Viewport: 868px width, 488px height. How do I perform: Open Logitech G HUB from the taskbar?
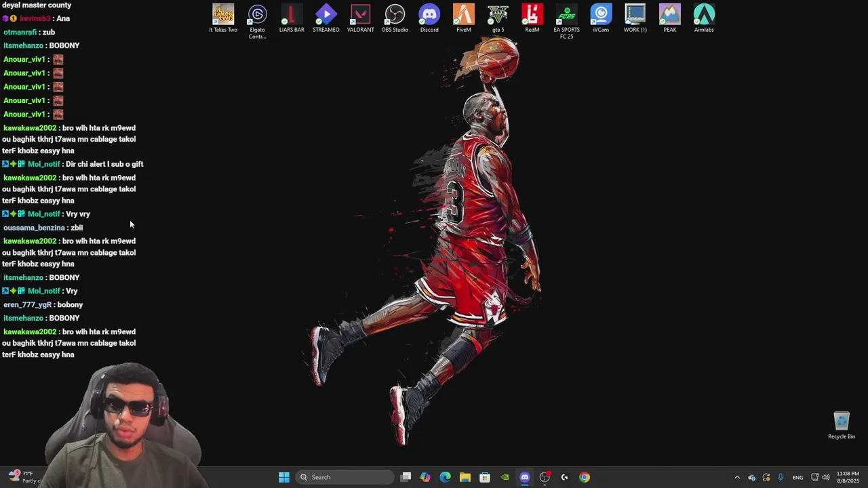564,477
